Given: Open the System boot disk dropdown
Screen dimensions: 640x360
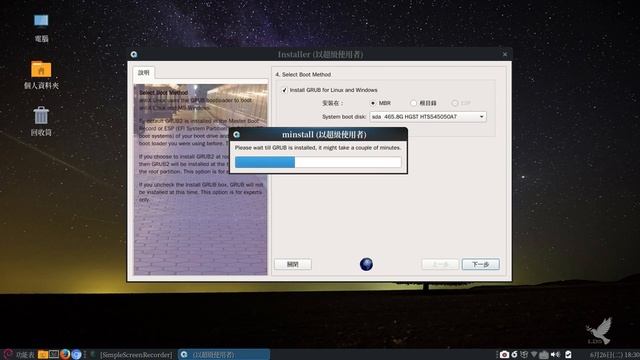Looking at the screenshot, I should point(428,117).
